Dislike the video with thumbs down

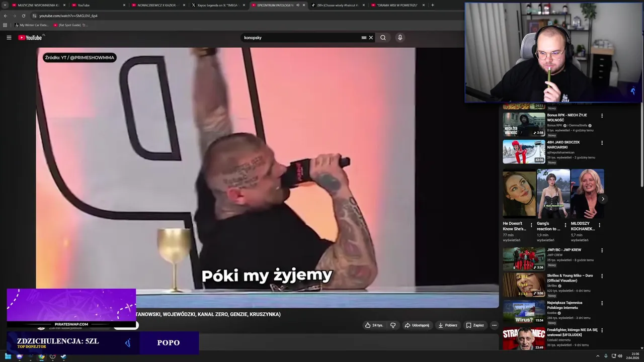point(393,325)
